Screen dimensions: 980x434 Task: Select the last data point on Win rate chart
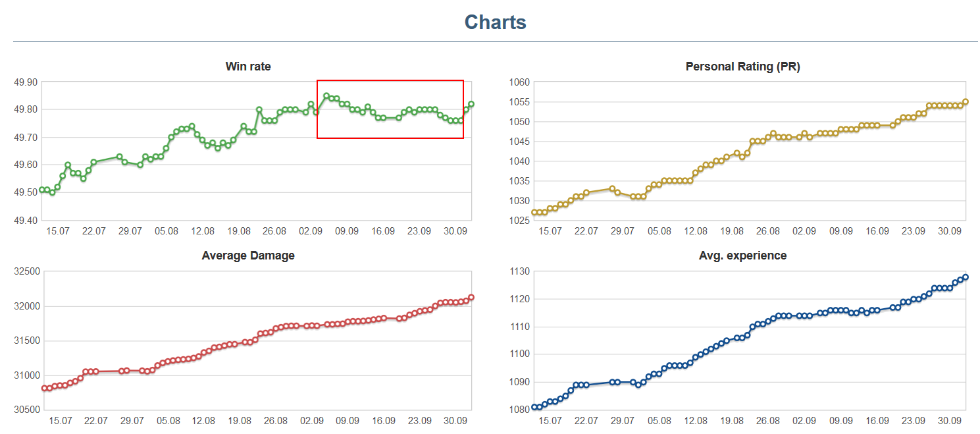[471, 104]
